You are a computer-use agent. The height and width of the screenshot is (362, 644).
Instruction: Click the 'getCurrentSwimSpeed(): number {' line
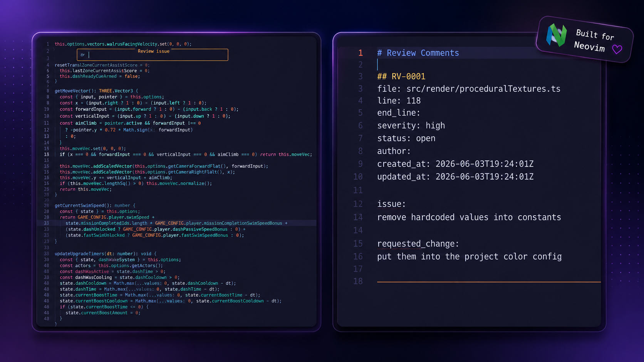click(95, 206)
